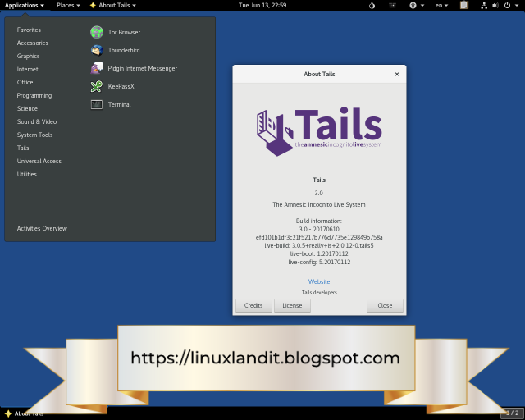This screenshot has height=420, width=525.
Task: Select the Tails category
Action: pos(23,148)
